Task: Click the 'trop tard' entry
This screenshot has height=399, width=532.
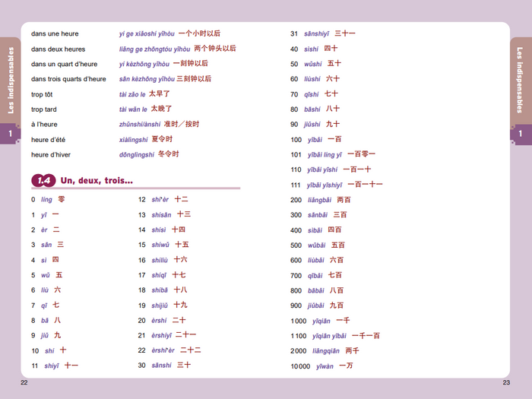Action: pyautogui.click(x=44, y=109)
